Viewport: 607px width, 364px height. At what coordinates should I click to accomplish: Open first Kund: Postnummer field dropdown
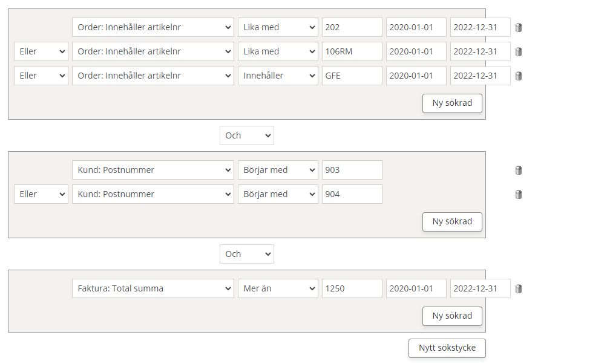153,170
